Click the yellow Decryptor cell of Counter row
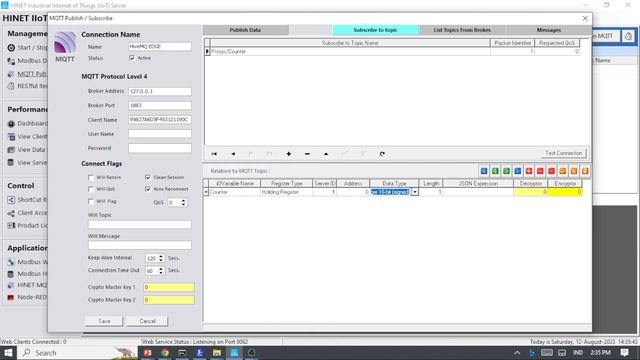Image resolution: width=640 pixels, height=360 pixels. [531, 192]
